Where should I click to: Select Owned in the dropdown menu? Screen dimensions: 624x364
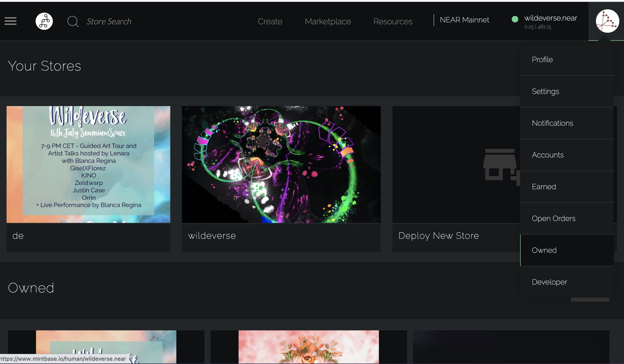pyautogui.click(x=567, y=250)
